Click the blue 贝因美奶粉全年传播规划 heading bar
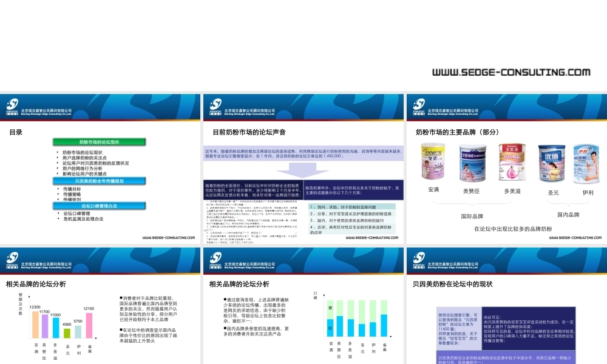 pyautogui.click(x=99, y=181)
